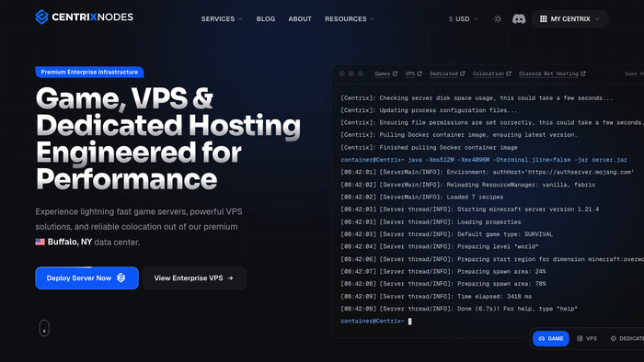Click the 'Finished pulling Docker container image' line

(x=429, y=148)
